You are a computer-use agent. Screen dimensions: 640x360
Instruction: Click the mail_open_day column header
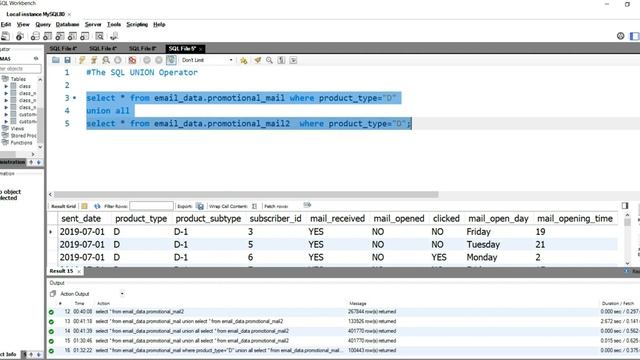498,219
